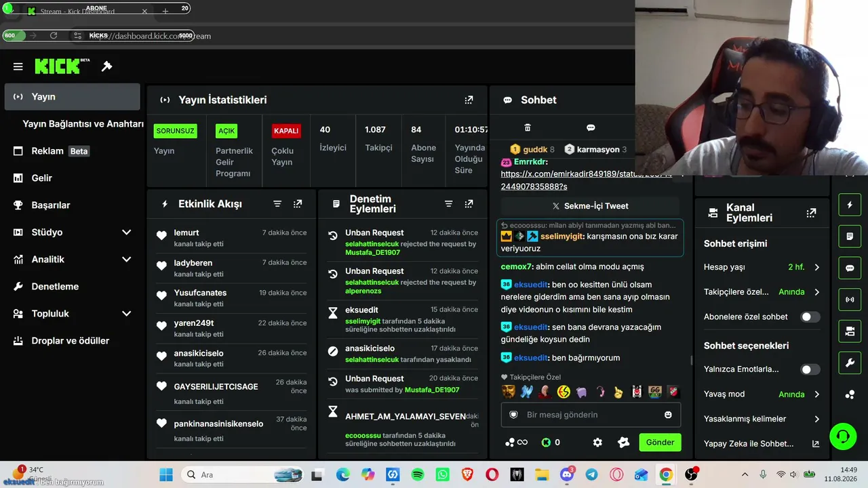Go to Reklam Beta page

[x=72, y=151]
